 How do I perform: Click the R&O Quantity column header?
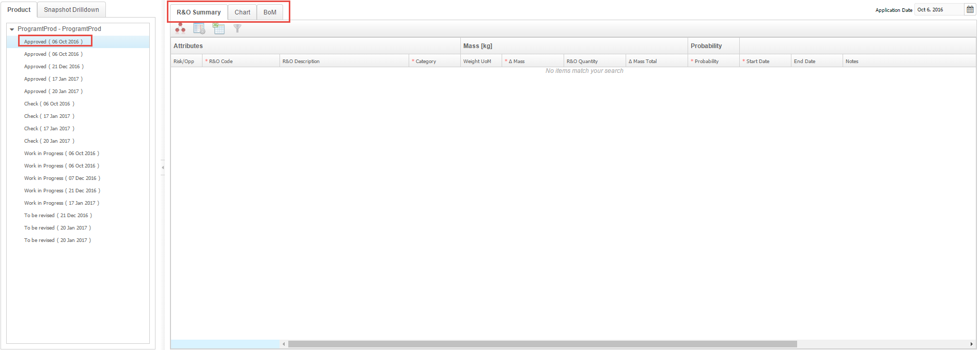click(x=595, y=61)
